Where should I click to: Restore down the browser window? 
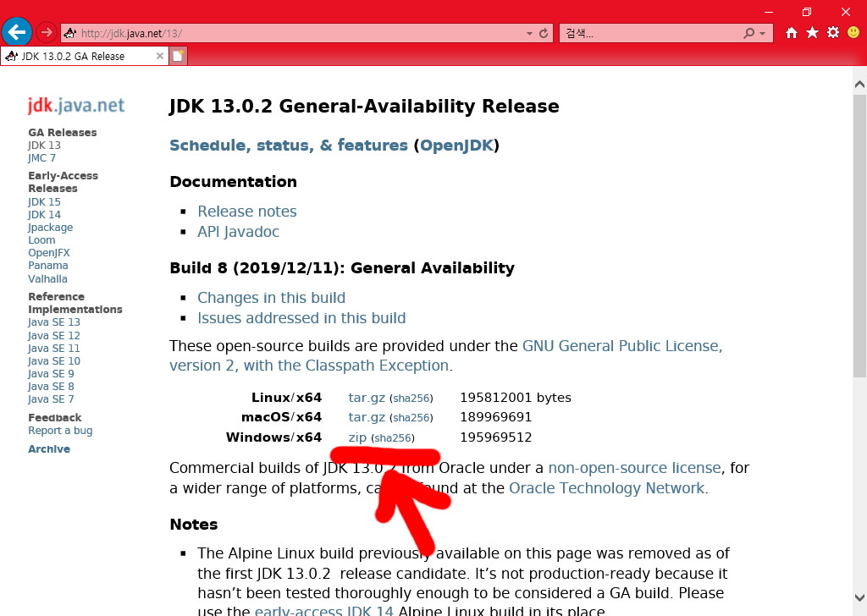[807, 12]
